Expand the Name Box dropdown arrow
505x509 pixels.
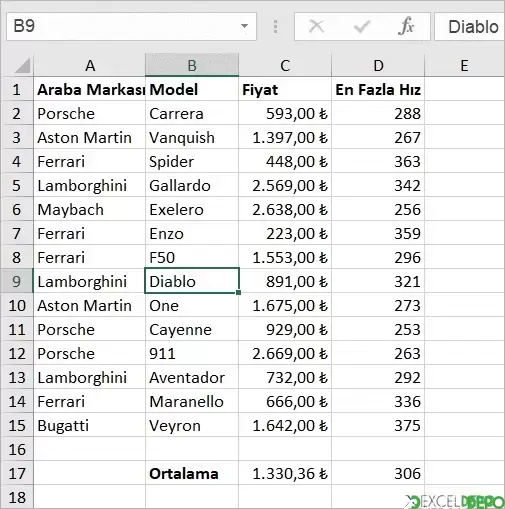coord(244,26)
